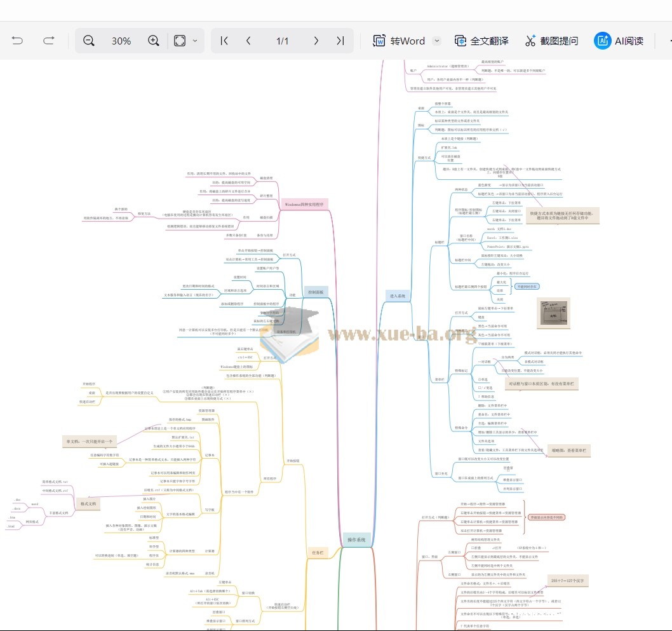Image resolution: width=672 pixels, height=631 pixels.
Task: Jump to the last page
Action: (340, 41)
